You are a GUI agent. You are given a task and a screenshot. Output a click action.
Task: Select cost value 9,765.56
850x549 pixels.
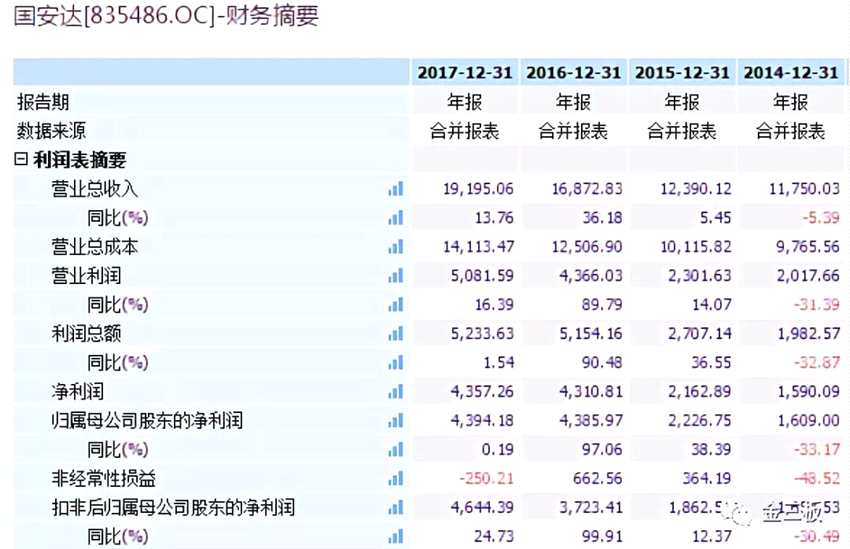[x=807, y=247]
